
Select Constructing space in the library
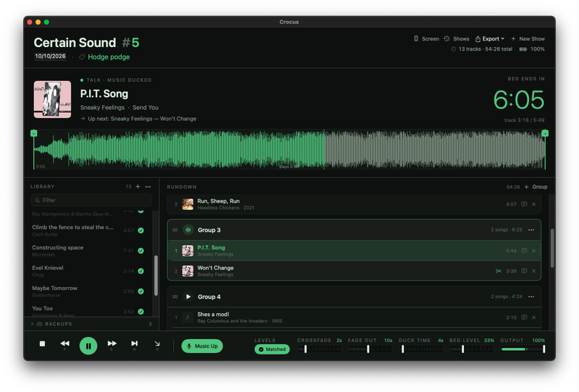click(88, 251)
